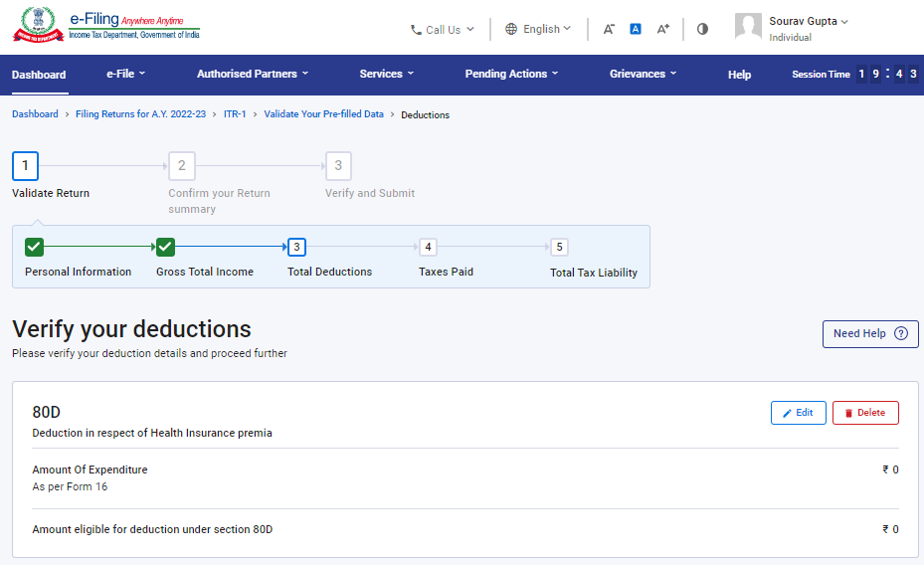This screenshot has height=565, width=924.
Task: Click the Amount Of Expenditure label
Action: 90,470
